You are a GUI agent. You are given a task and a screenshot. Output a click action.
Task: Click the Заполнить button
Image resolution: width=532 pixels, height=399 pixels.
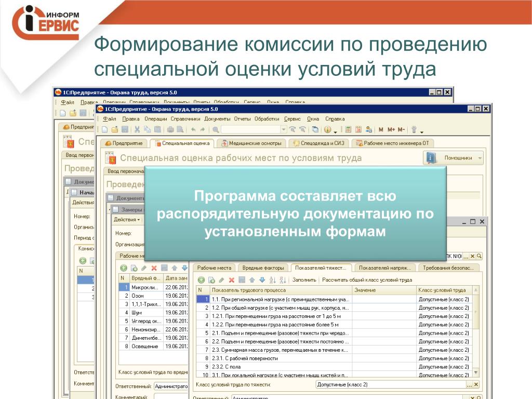pos(304,280)
